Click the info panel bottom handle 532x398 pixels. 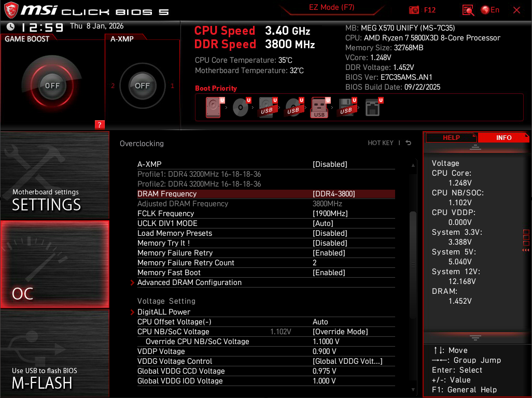pos(475,337)
